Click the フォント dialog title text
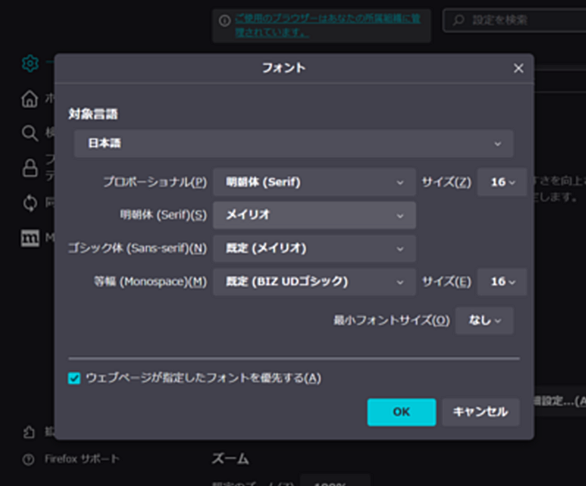The width and height of the screenshot is (586, 486). pyautogui.click(x=284, y=68)
